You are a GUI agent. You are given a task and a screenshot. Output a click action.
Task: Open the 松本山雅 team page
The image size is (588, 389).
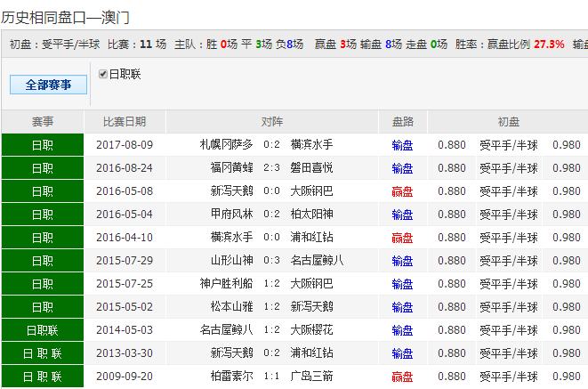(x=231, y=307)
